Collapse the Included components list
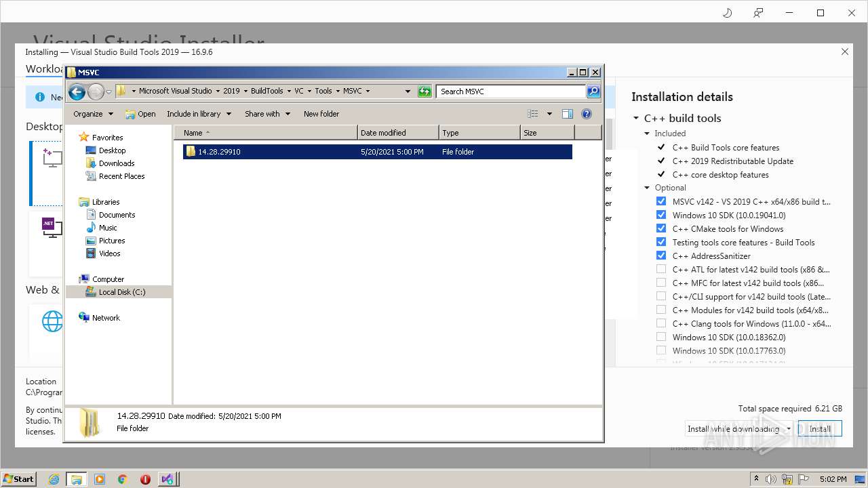 click(x=648, y=134)
